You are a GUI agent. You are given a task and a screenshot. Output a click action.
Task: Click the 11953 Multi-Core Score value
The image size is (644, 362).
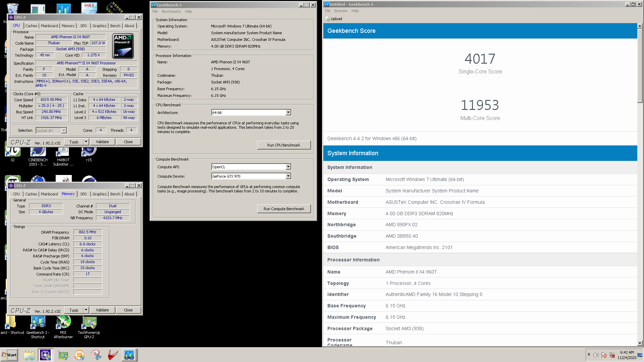click(480, 105)
